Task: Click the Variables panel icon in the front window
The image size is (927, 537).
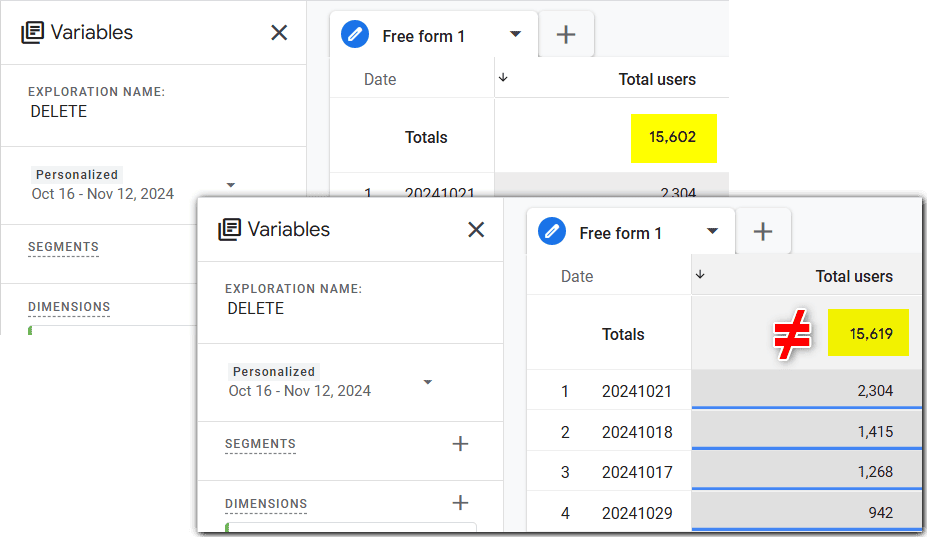Action: pyautogui.click(x=229, y=229)
